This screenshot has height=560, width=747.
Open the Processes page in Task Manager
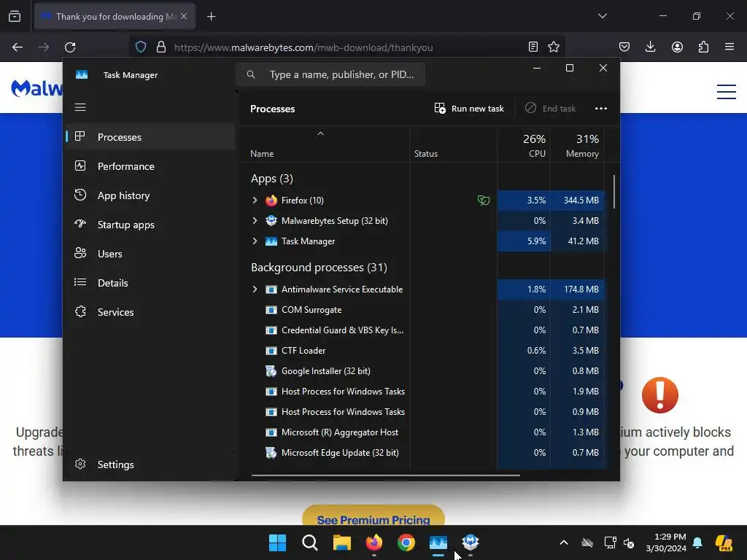150,137
